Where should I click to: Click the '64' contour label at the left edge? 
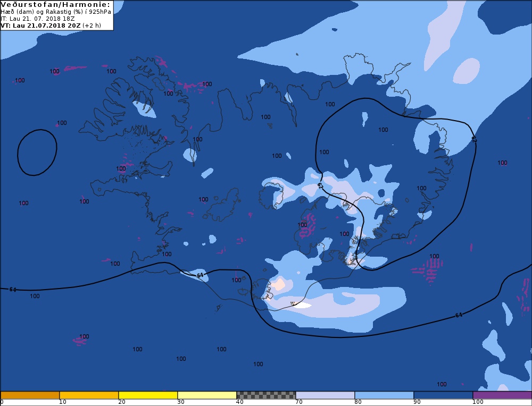click(x=13, y=290)
